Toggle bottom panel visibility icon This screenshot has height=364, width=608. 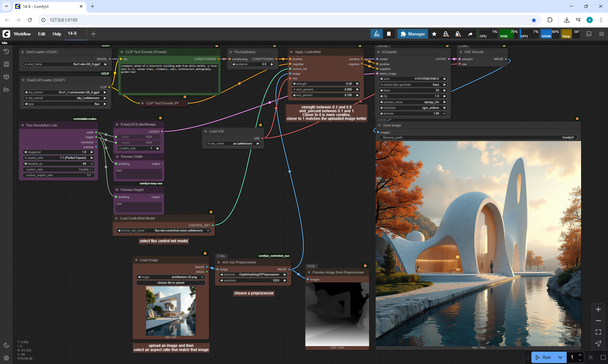click(589, 34)
